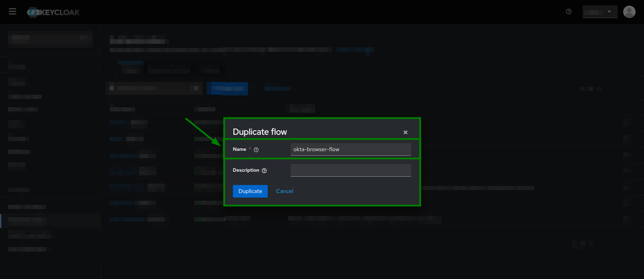
Task: Click the Duplicate button in the dialog
Action: point(250,191)
